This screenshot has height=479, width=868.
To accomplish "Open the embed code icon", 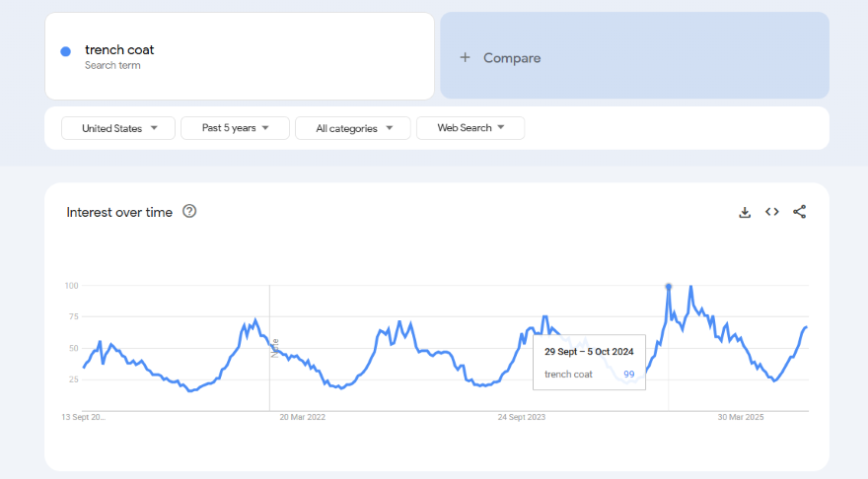I will coord(772,212).
